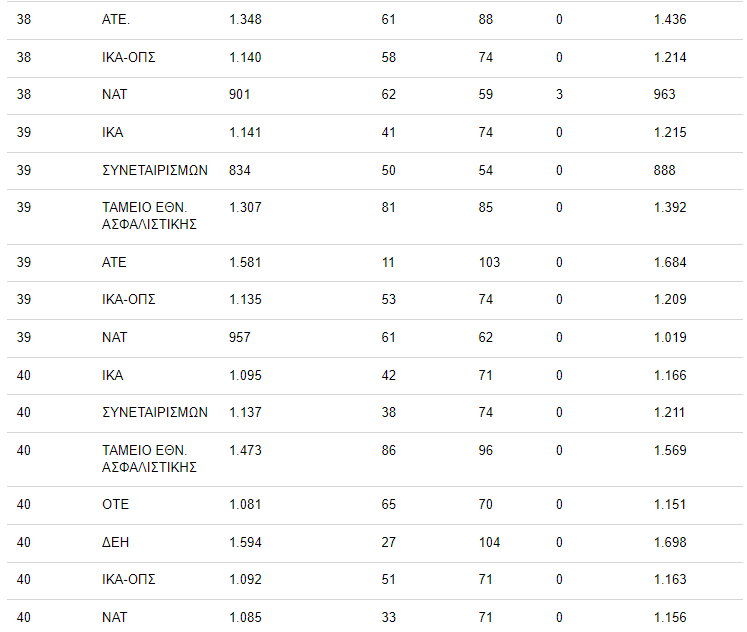Click the ΑΤΕ. cell in the top row
This screenshot has width=747, height=632.
click(x=116, y=20)
